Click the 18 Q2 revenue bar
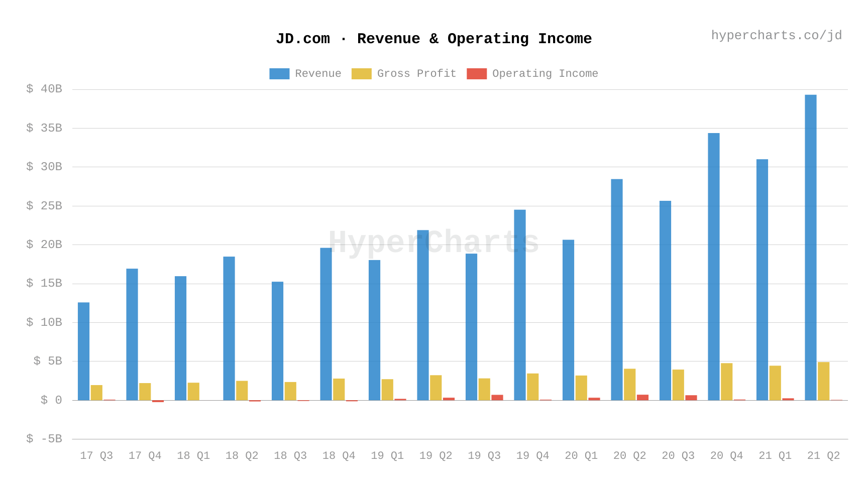Viewport: 868px width, 488px height. (229, 329)
